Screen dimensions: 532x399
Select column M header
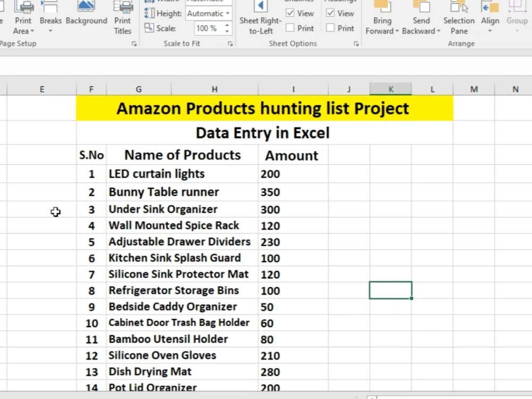[x=474, y=89]
